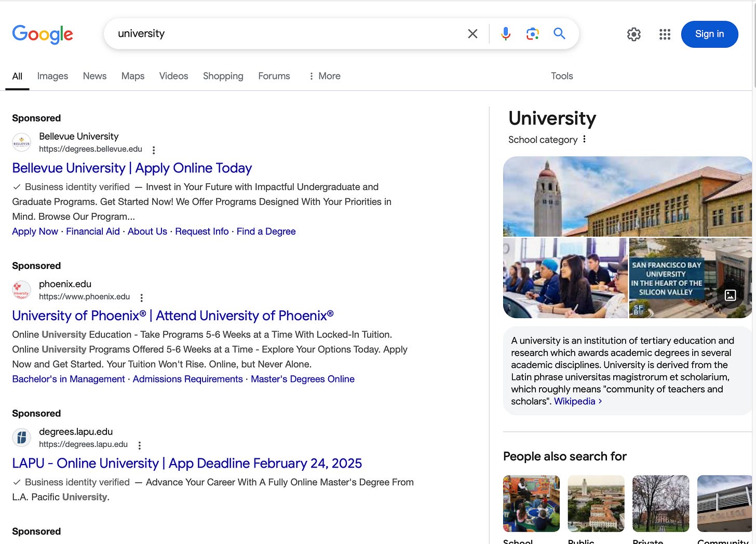
Task: Click the more images icon on photo
Action: [x=730, y=295]
